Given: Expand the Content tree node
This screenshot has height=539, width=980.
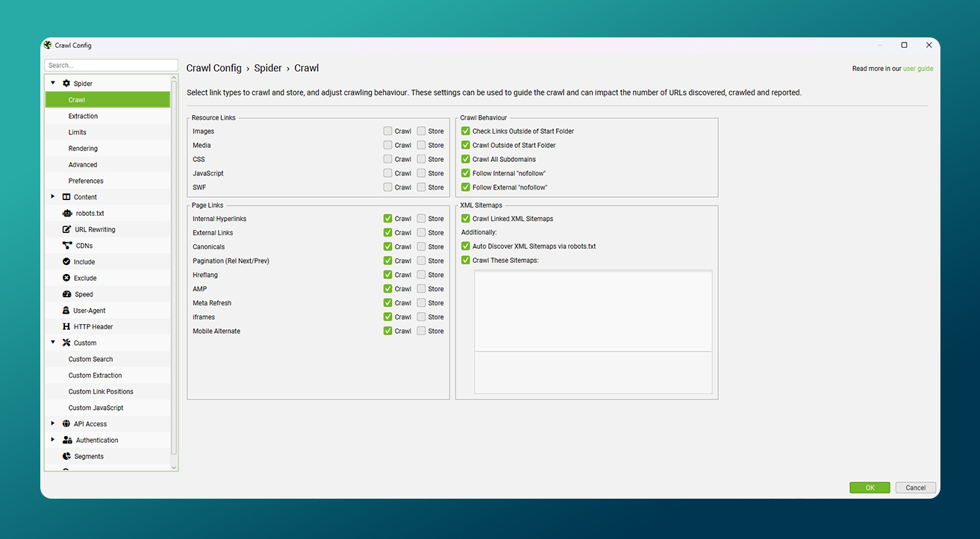Looking at the screenshot, I should [53, 197].
